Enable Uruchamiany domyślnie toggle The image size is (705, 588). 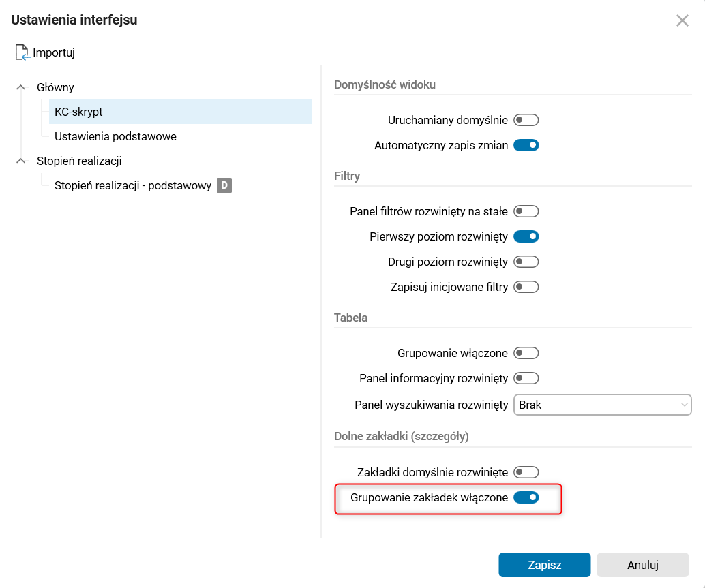coord(526,121)
